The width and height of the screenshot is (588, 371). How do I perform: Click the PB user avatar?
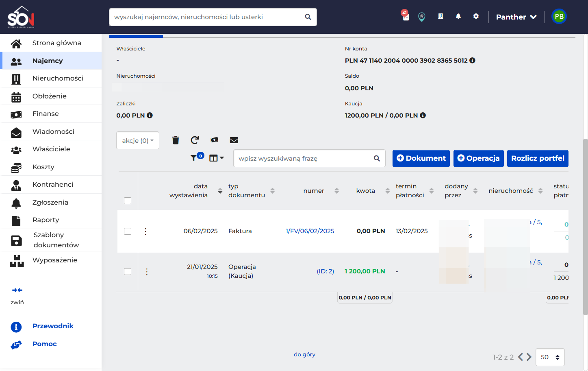point(559,17)
